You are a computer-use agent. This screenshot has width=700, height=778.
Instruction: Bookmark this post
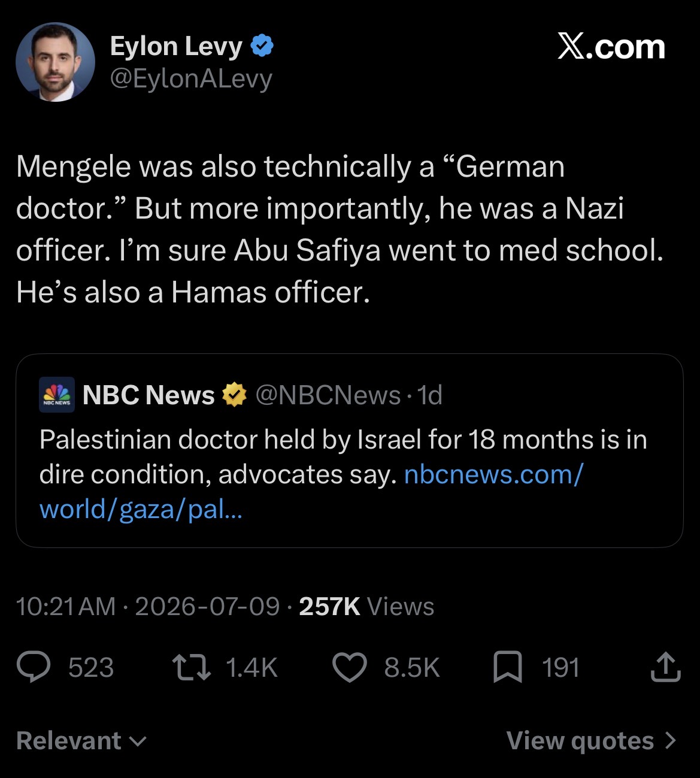(x=508, y=668)
